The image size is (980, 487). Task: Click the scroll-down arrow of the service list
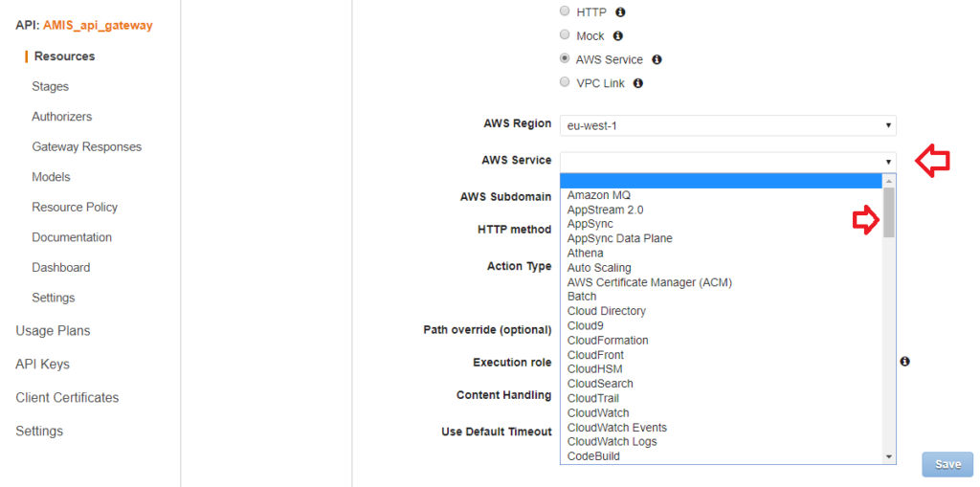pyautogui.click(x=889, y=457)
